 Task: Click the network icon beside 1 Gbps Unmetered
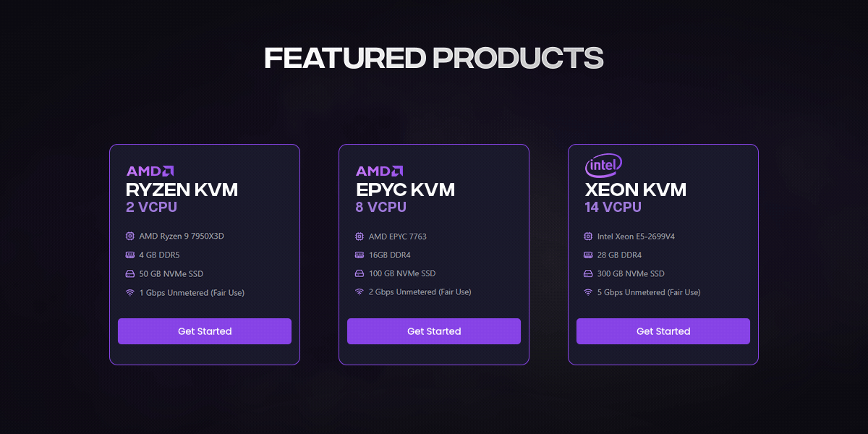click(130, 293)
